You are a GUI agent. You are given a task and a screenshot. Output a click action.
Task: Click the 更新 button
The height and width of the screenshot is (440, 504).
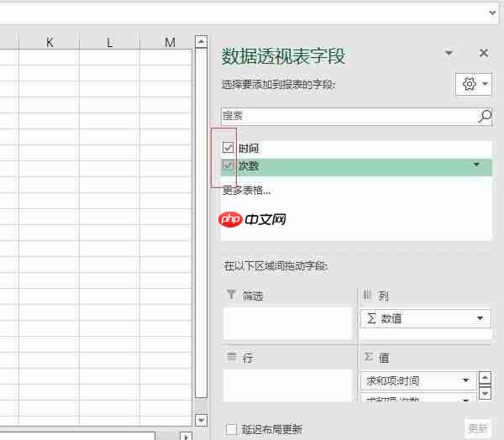(x=478, y=428)
